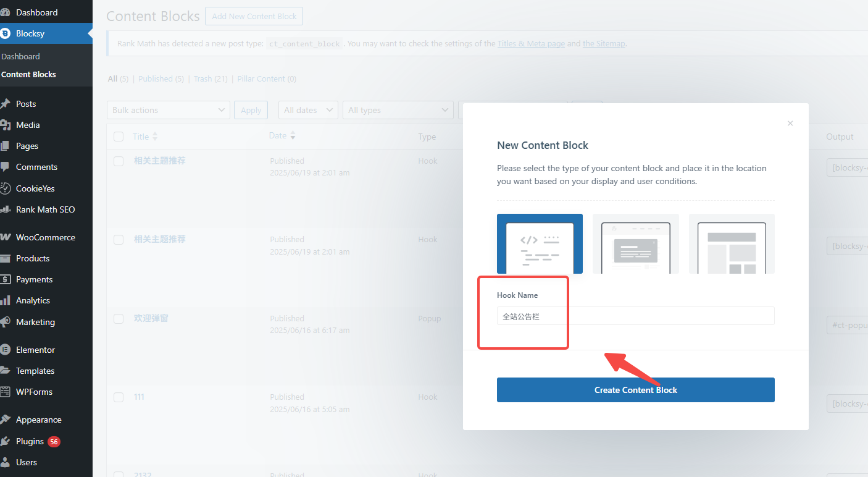Select the Elementor sidebar icon
The image size is (868, 477).
(7, 350)
